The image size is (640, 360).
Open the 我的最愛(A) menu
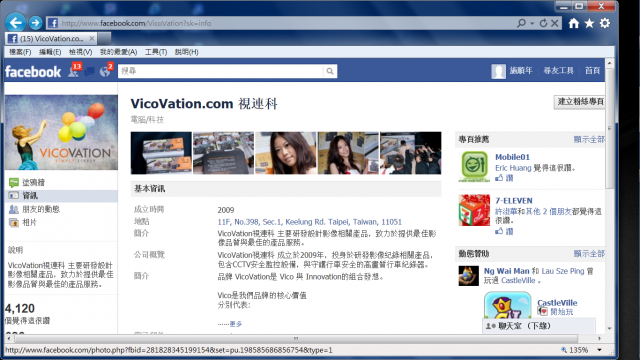coord(118,52)
